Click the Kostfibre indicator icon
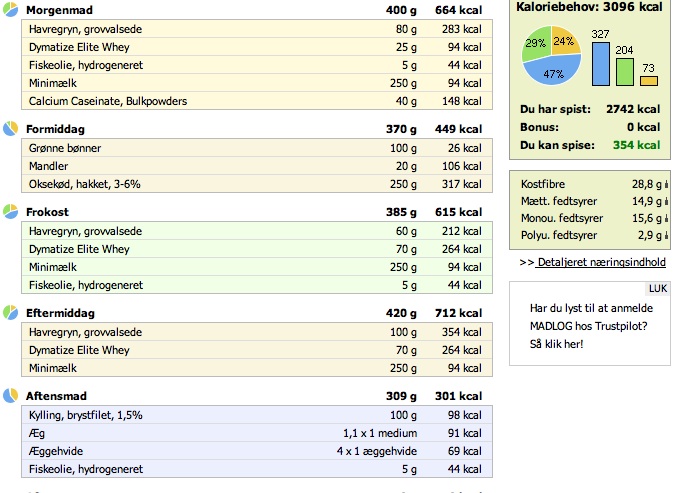The height and width of the screenshot is (493, 678). 666,184
